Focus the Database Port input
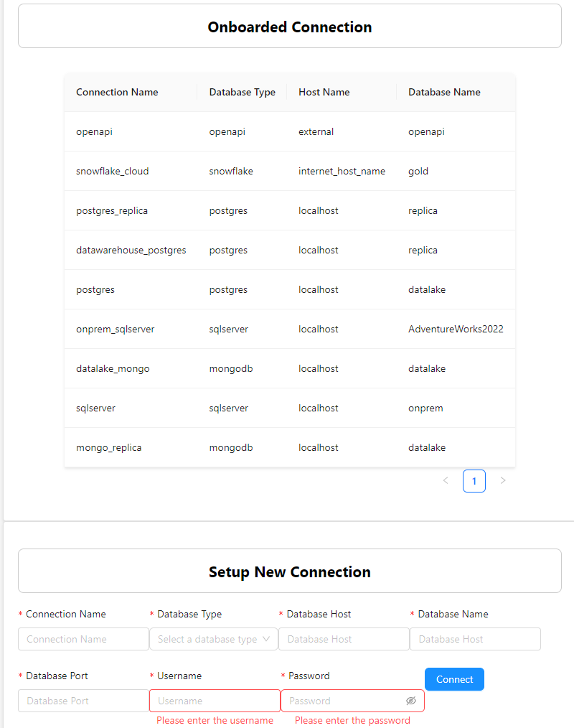This screenshot has width=574, height=728. click(x=83, y=701)
